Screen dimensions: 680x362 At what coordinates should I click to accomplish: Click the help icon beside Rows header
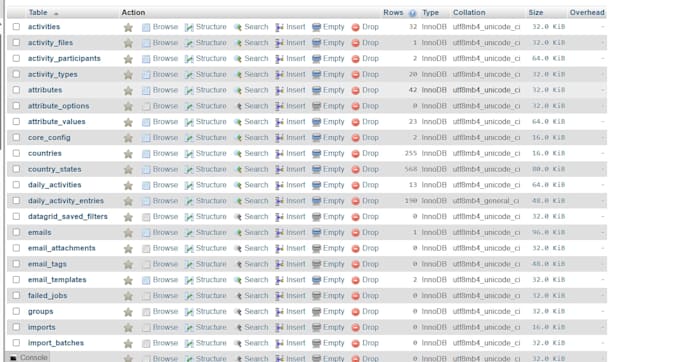pyautogui.click(x=412, y=13)
